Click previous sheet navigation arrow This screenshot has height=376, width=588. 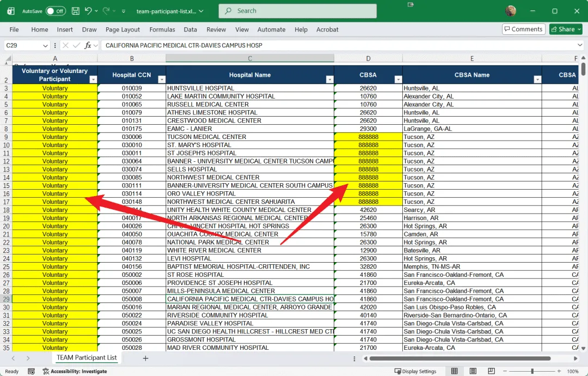point(13,359)
